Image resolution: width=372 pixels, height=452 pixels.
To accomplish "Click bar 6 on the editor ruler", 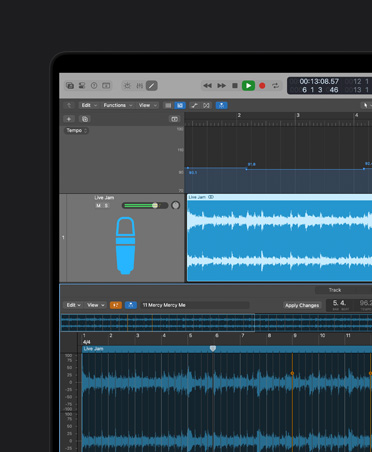I will [x=217, y=335].
